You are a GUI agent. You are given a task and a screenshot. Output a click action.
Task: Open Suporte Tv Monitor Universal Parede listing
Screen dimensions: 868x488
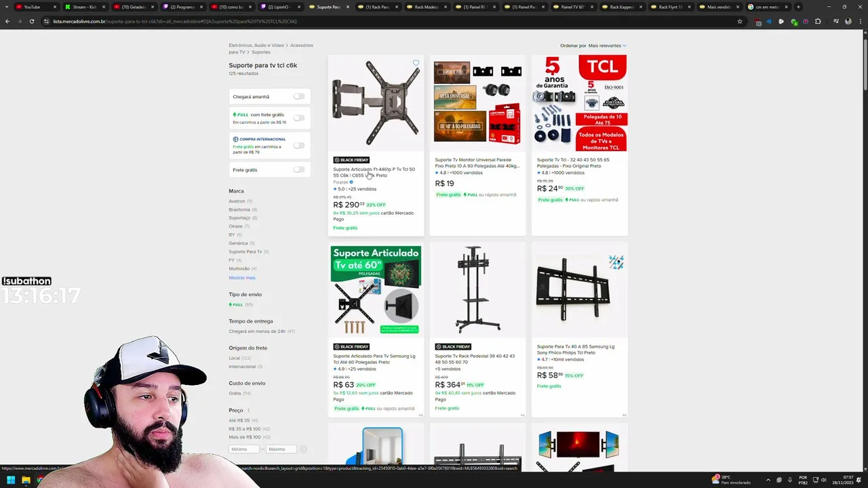(x=477, y=163)
